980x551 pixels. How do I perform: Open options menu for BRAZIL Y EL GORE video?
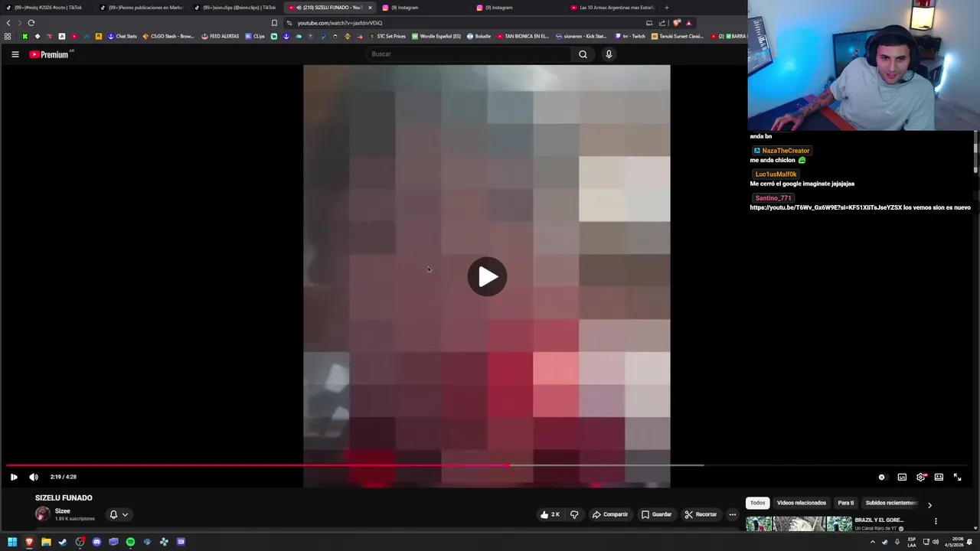click(936, 521)
